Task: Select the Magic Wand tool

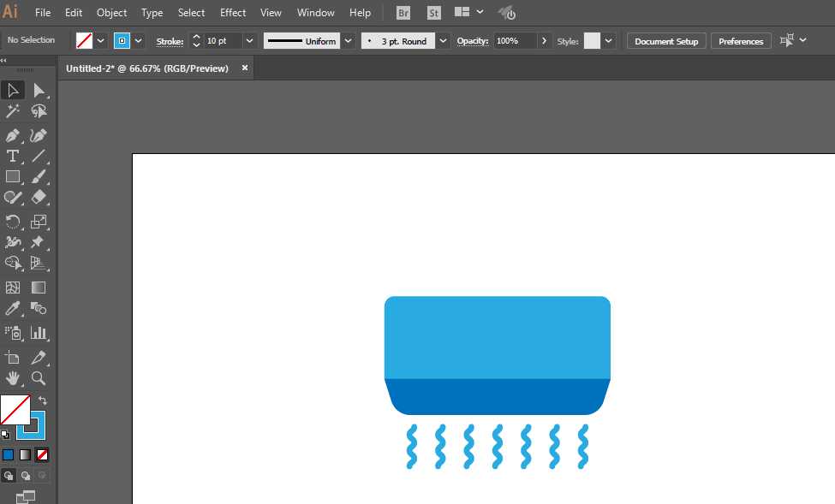Action: 13,110
